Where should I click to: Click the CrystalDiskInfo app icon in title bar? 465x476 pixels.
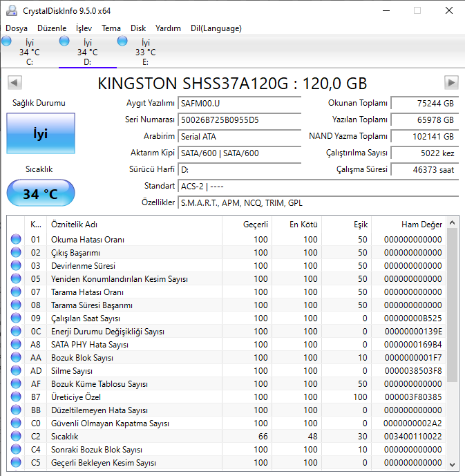click(12, 10)
